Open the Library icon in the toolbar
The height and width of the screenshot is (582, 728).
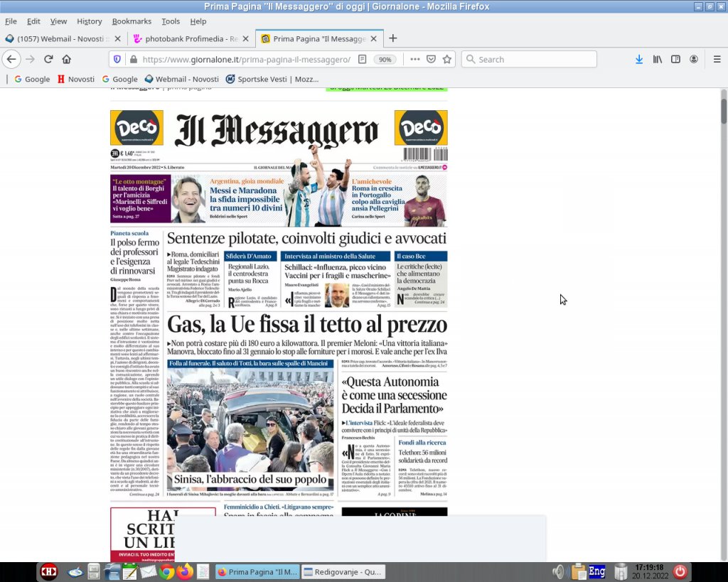(x=658, y=60)
